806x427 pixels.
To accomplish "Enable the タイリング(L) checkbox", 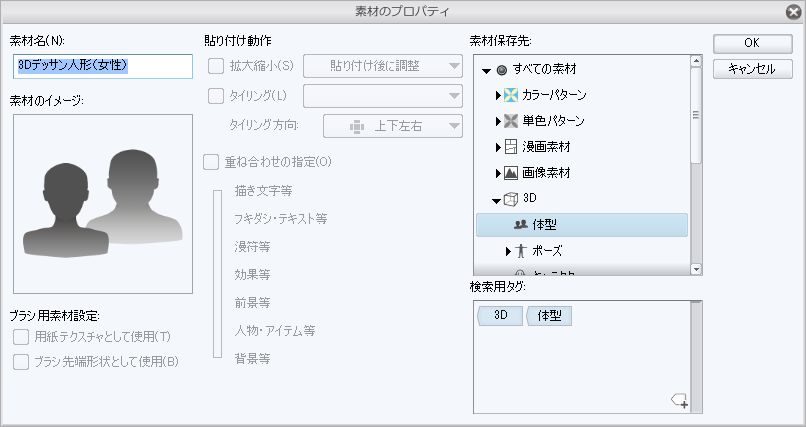I will [216, 96].
